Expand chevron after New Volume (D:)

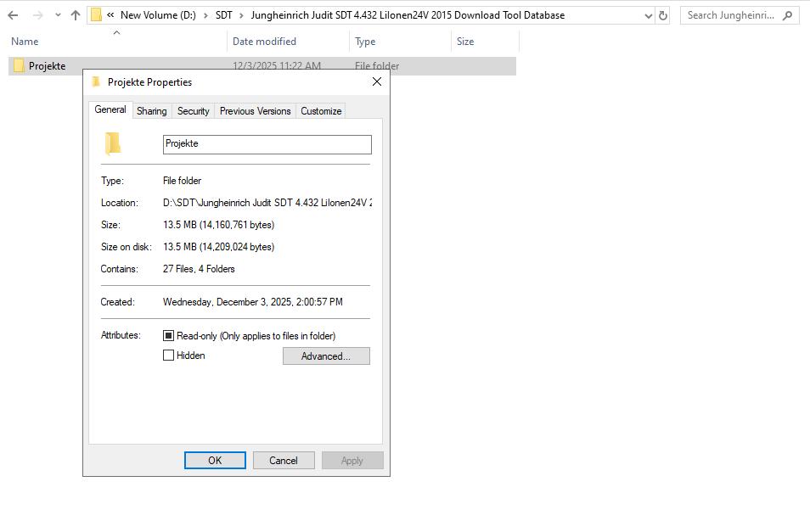click(205, 15)
